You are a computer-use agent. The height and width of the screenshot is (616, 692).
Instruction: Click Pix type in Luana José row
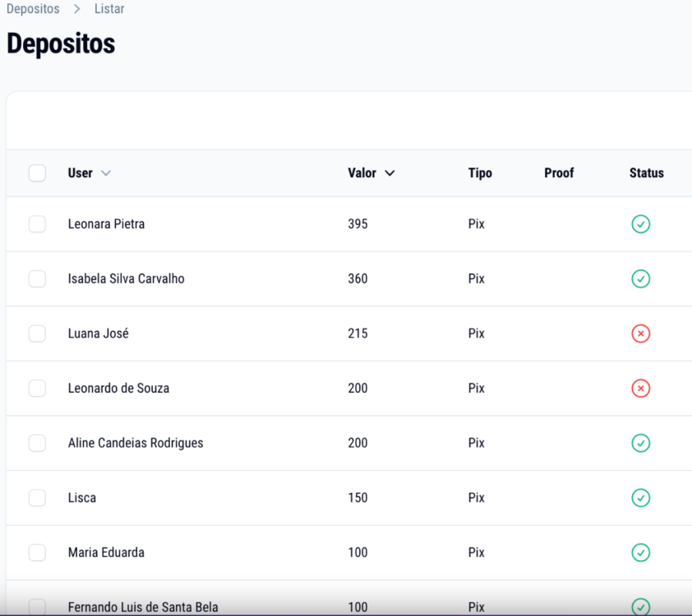477,333
